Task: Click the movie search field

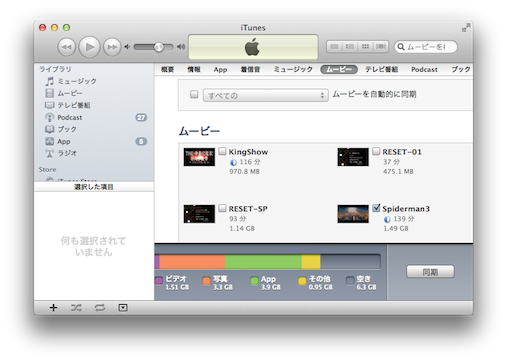Action: click(x=426, y=47)
